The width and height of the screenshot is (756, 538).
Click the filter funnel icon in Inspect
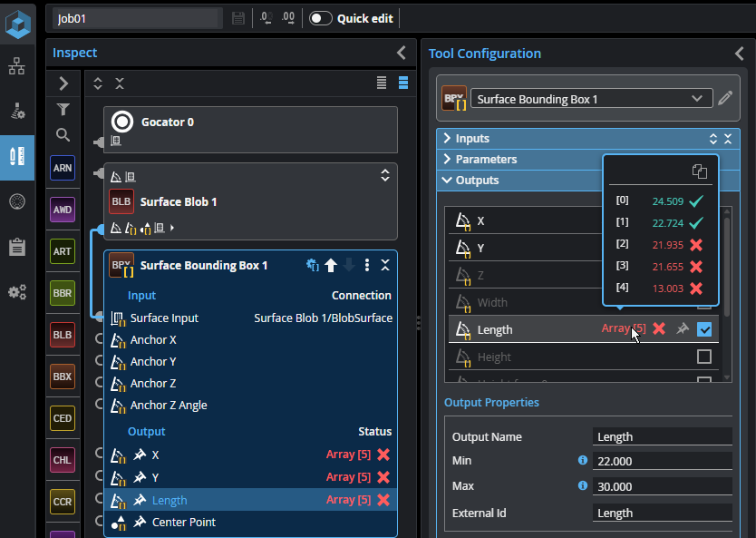point(63,110)
